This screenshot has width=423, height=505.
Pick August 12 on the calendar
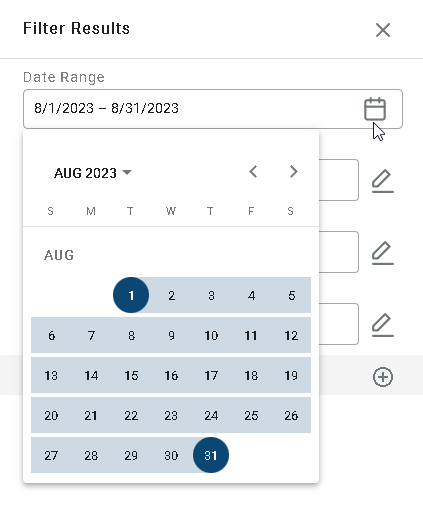[291, 335]
